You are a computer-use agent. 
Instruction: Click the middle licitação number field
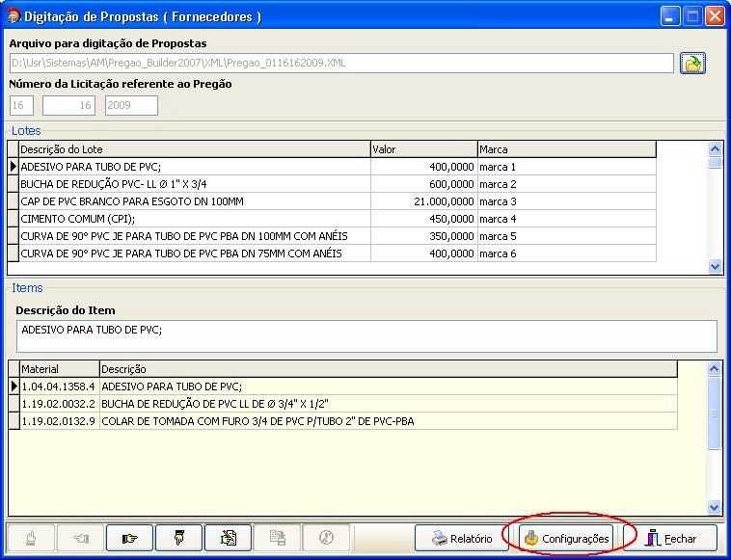(x=69, y=105)
